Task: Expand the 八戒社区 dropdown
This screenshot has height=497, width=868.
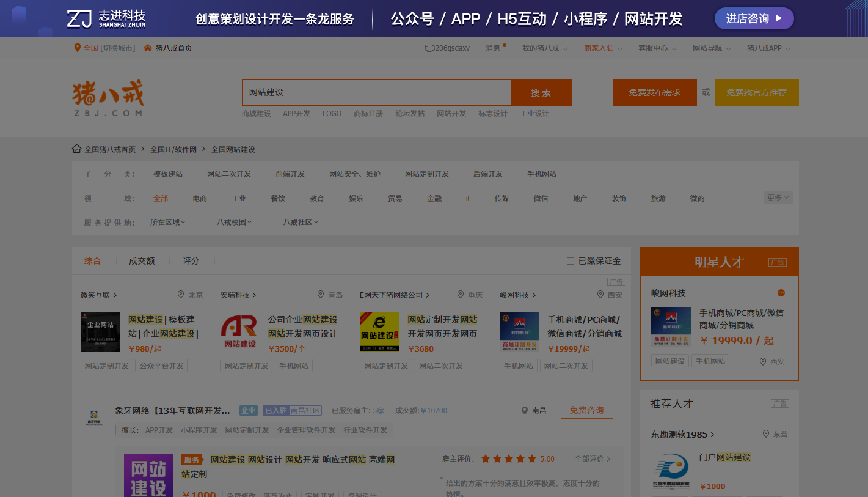Action: [301, 222]
